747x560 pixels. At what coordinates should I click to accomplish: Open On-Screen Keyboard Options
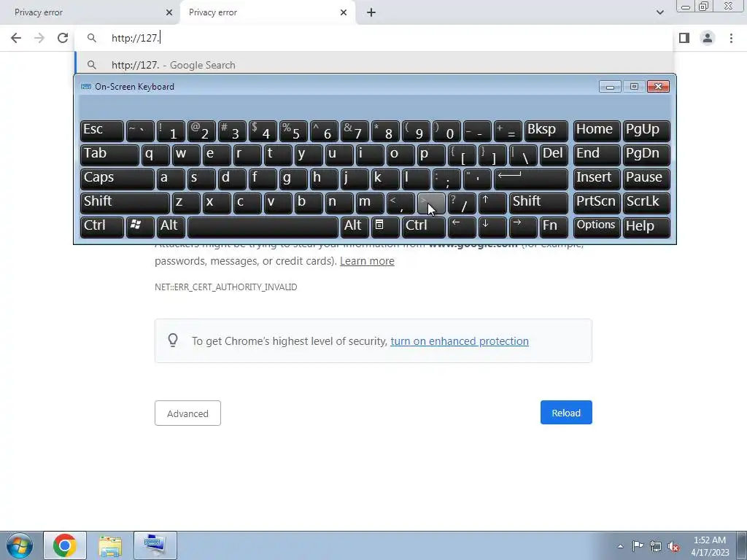click(597, 227)
